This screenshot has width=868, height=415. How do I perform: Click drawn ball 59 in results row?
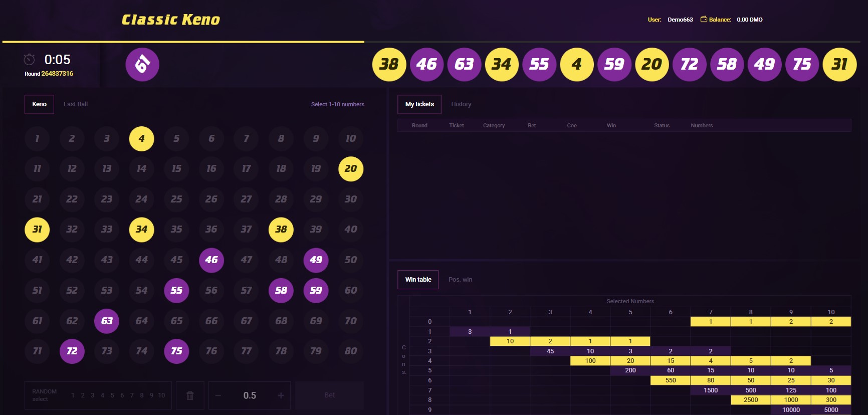click(x=614, y=64)
